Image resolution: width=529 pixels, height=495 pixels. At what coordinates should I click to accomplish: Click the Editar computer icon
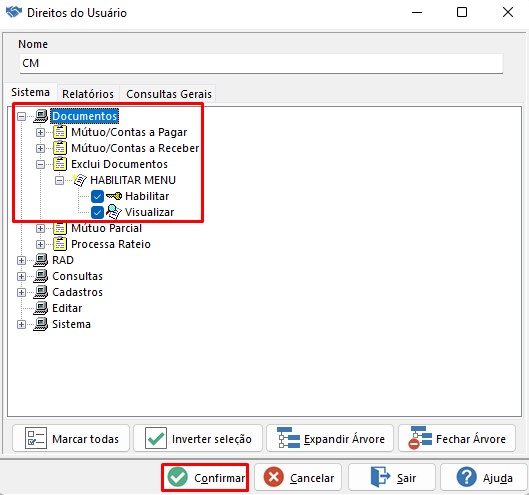(x=41, y=308)
